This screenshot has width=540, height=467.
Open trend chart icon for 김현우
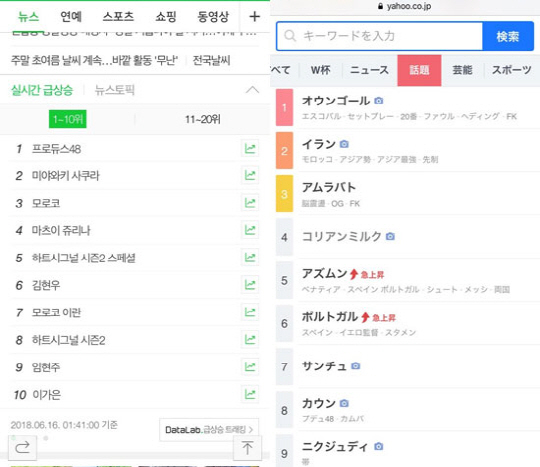click(250, 285)
